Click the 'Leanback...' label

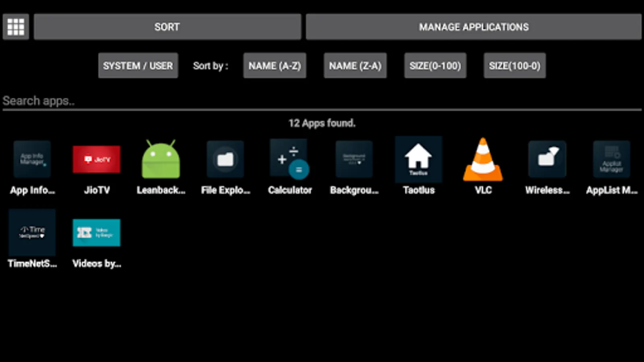pos(161,190)
